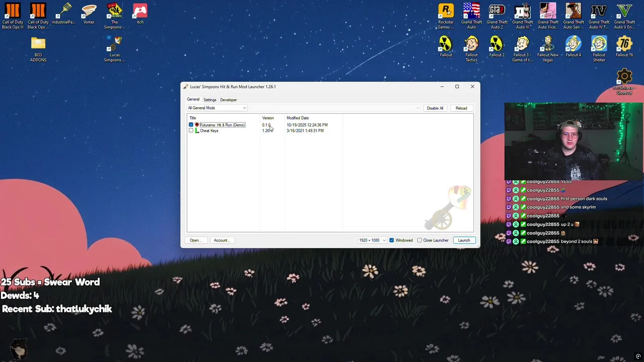Click the Disable All button
This screenshot has height=362, width=644.
coord(435,108)
